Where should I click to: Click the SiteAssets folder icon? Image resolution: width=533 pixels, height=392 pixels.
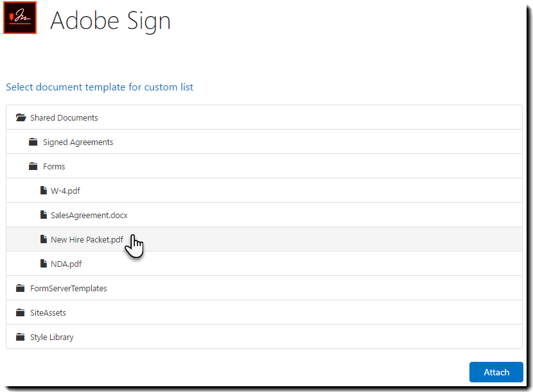[x=21, y=313]
